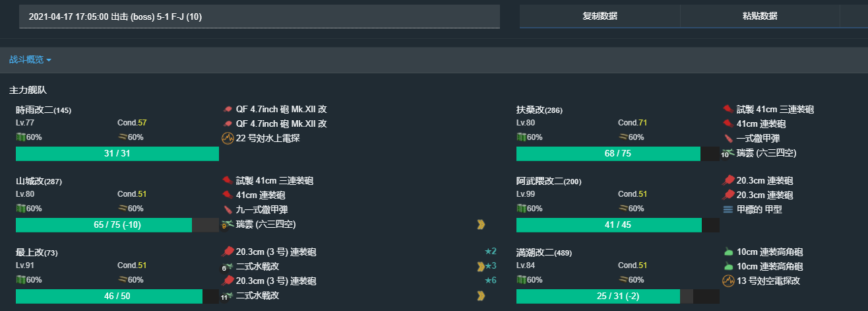Click the ★2 improvement star label
Image resolution: width=868 pixels, height=311 pixels.
pyautogui.click(x=490, y=252)
